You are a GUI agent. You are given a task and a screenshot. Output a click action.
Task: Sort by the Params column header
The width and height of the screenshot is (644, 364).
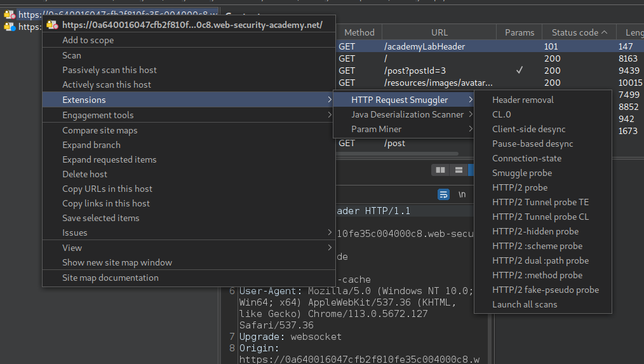click(x=519, y=32)
